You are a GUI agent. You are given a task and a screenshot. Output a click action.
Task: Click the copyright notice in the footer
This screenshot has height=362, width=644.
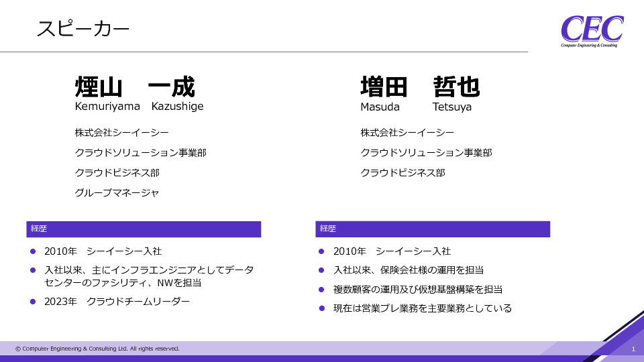[x=97, y=349]
